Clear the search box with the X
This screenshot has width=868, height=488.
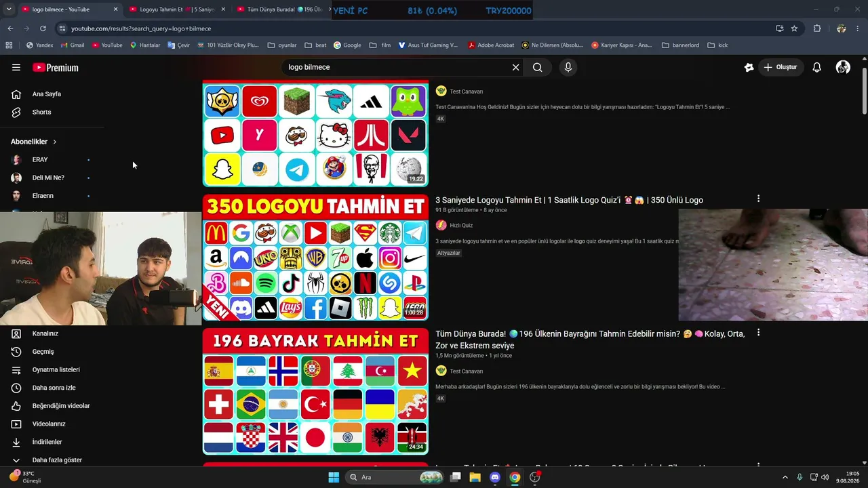point(515,67)
